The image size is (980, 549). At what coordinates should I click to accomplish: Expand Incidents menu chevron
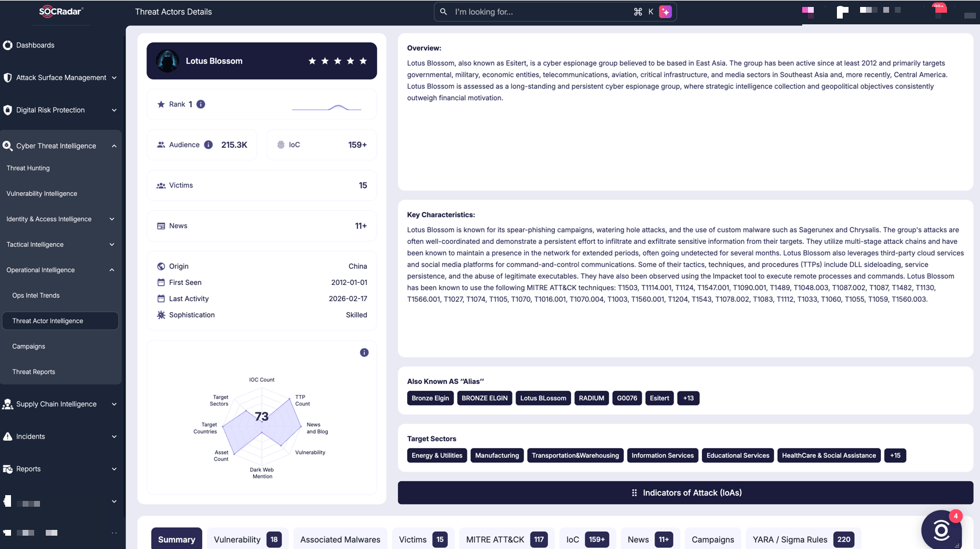tap(114, 437)
